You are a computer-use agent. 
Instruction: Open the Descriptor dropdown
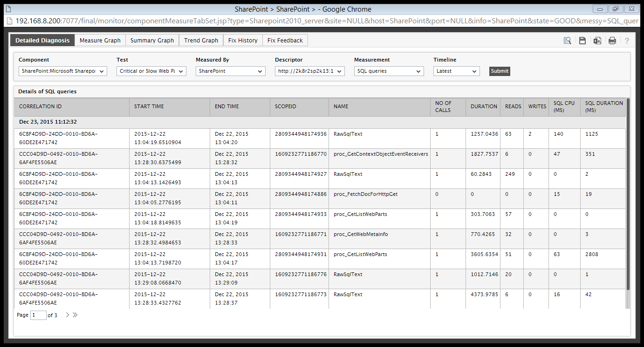(x=310, y=71)
